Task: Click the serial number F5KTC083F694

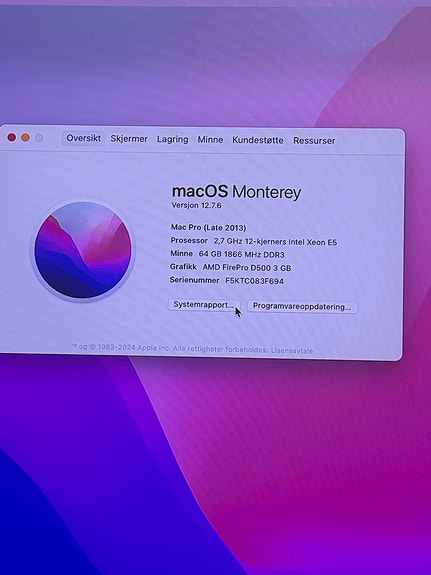Action: pos(255,281)
